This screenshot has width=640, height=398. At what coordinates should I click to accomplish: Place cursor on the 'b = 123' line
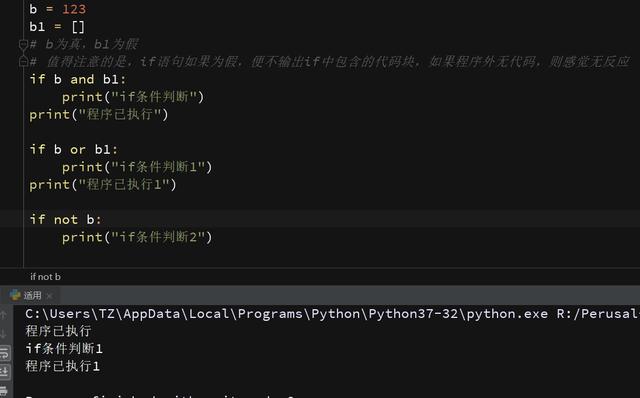coord(58,9)
